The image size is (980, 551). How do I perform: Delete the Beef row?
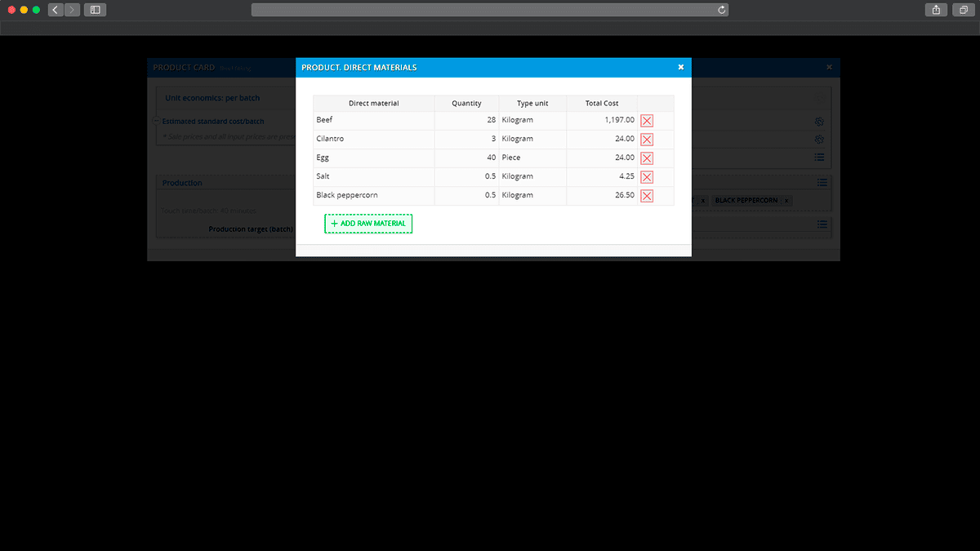(x=647, y=121)
